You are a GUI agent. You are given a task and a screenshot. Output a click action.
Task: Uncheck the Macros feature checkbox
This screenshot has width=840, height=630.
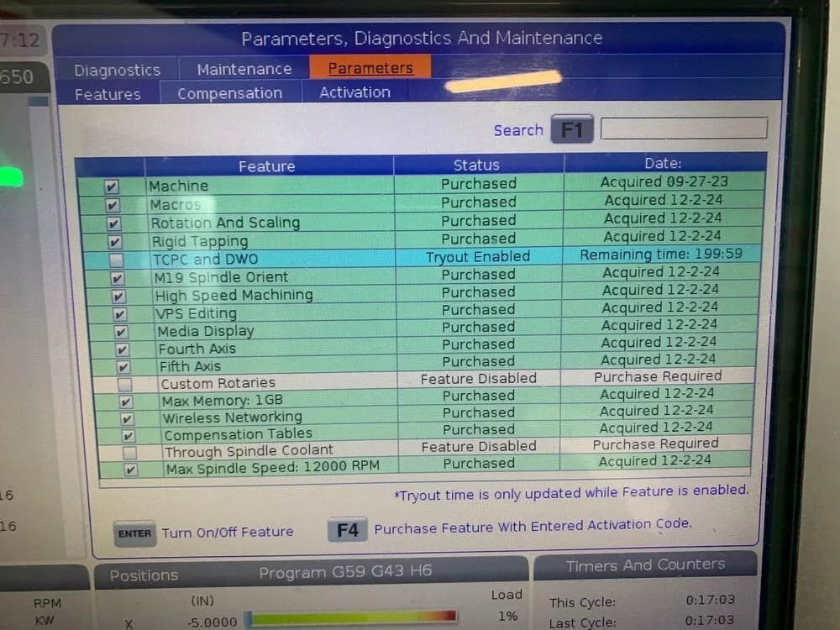coord(113,205)
